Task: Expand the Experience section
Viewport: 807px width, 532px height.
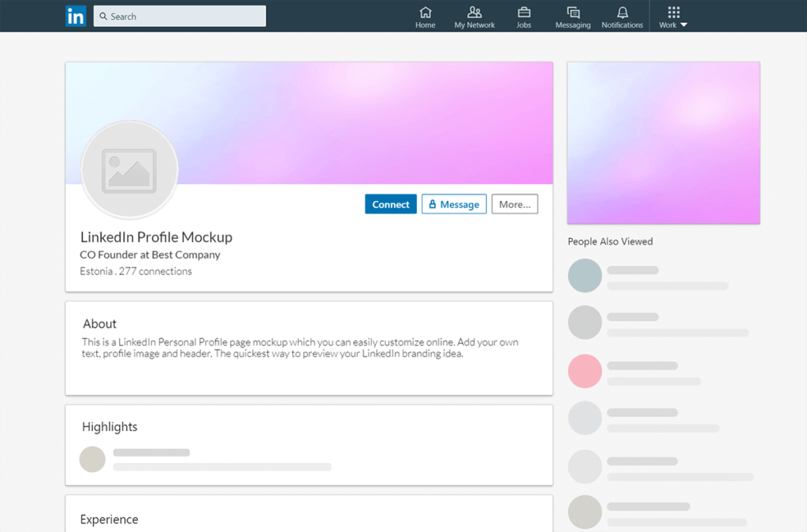Action: point(109,519)
